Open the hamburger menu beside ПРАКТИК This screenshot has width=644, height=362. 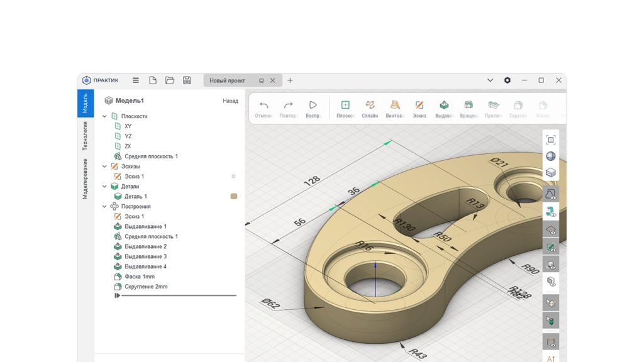pos(135,80)
